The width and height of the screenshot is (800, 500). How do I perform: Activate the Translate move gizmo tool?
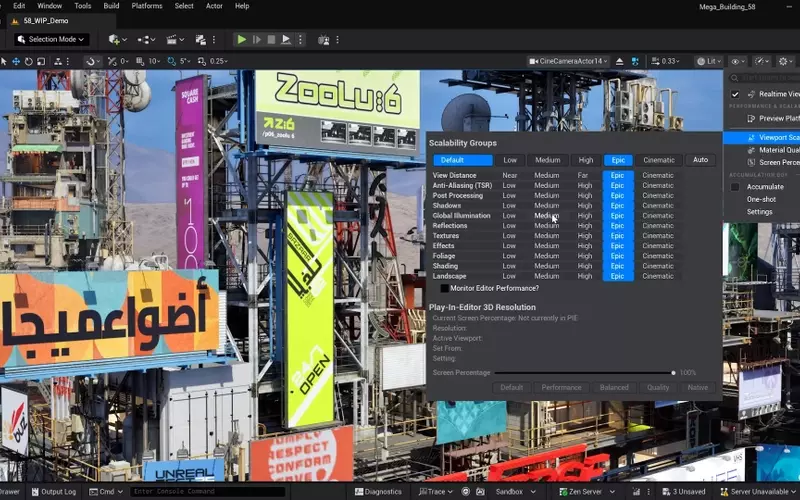pos(16,61)
